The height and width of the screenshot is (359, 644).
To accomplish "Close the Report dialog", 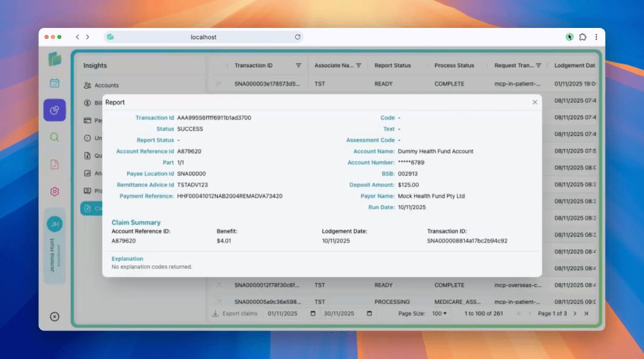I will [x=535, y=102].
